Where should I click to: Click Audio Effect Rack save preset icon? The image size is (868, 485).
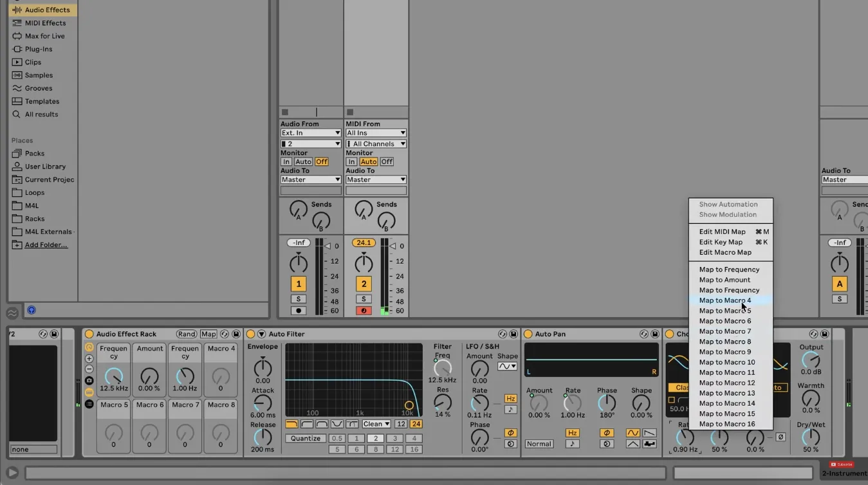click(235, 334)
